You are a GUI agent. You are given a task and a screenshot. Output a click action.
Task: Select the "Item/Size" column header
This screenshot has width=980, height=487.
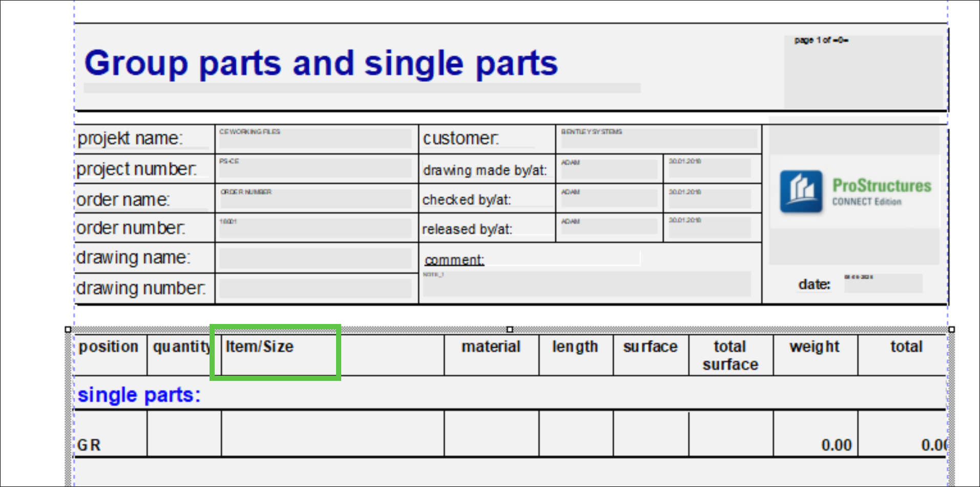click(x=260, y=347)
